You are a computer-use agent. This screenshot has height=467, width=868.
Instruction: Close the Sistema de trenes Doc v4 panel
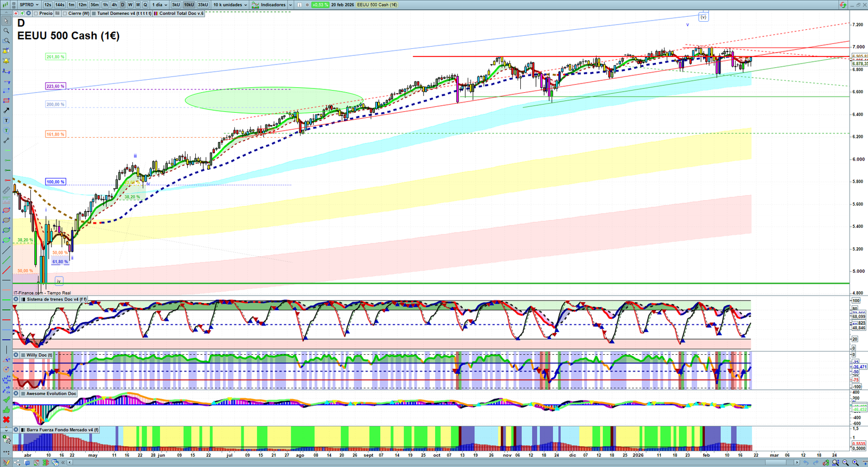coord(16,299)
